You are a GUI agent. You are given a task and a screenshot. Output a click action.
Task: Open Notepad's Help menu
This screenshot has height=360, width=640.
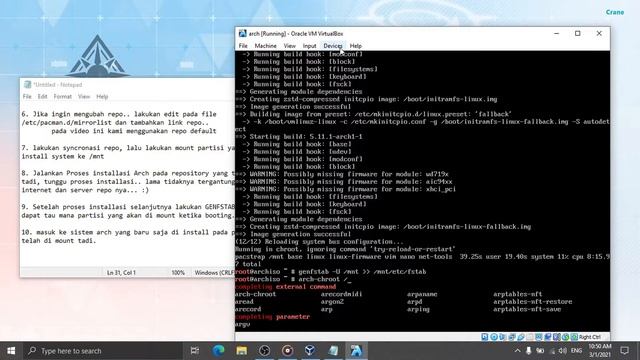tap(102, 97)
